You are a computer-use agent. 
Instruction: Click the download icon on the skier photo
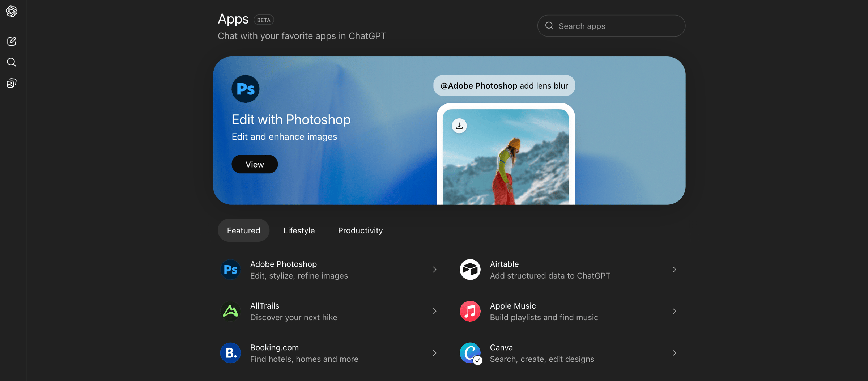459,126
